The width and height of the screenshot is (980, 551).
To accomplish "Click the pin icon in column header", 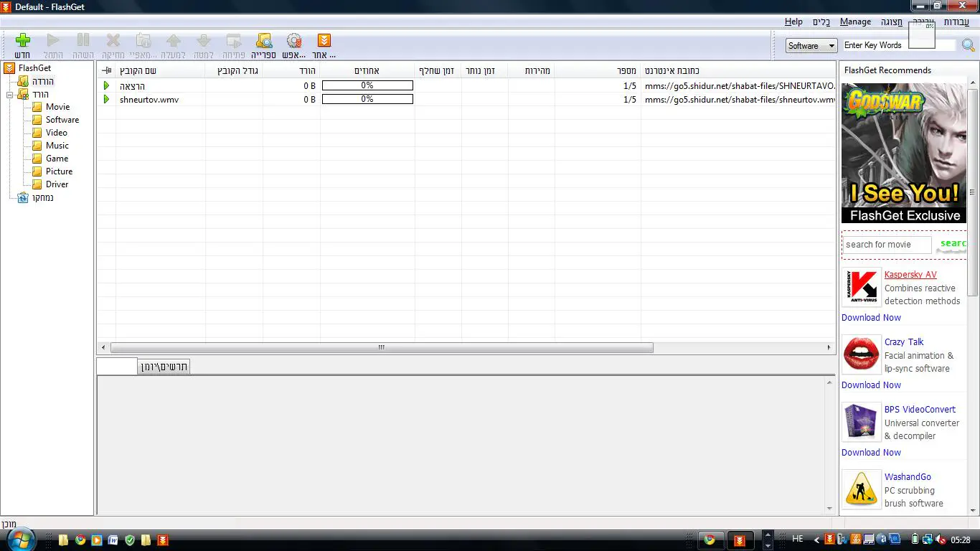I will pos(107,70).
